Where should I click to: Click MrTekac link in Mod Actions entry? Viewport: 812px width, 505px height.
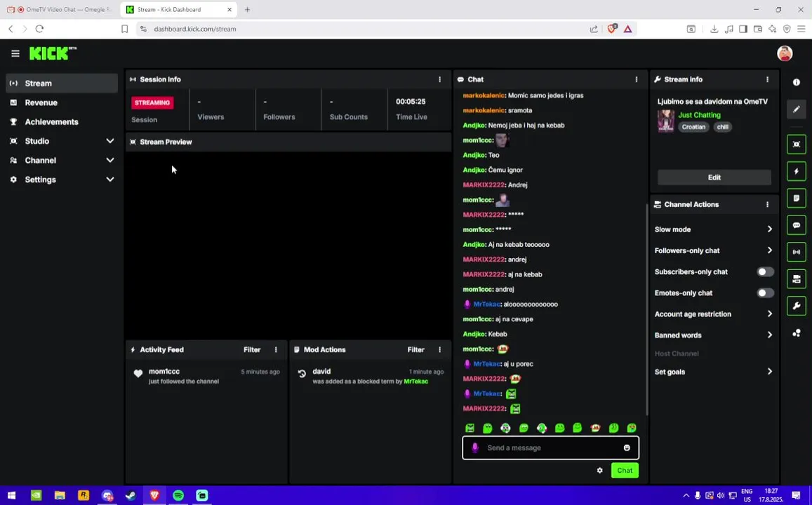416,382
